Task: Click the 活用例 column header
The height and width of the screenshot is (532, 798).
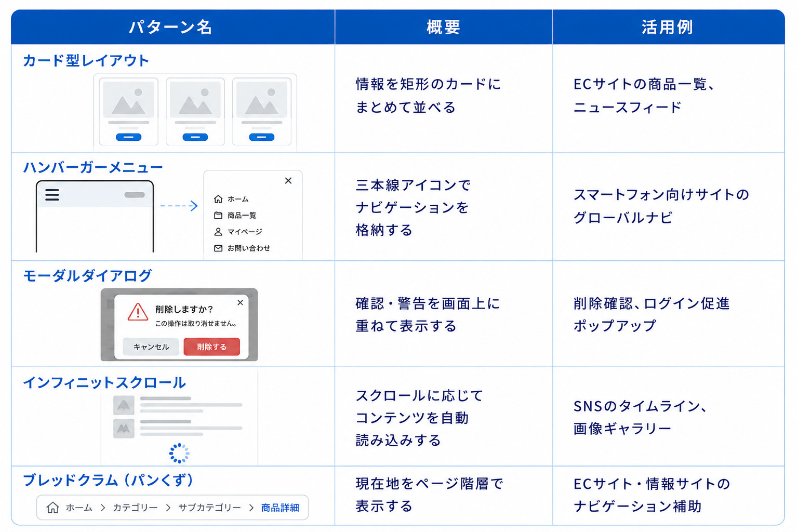Action: point(668,27)
